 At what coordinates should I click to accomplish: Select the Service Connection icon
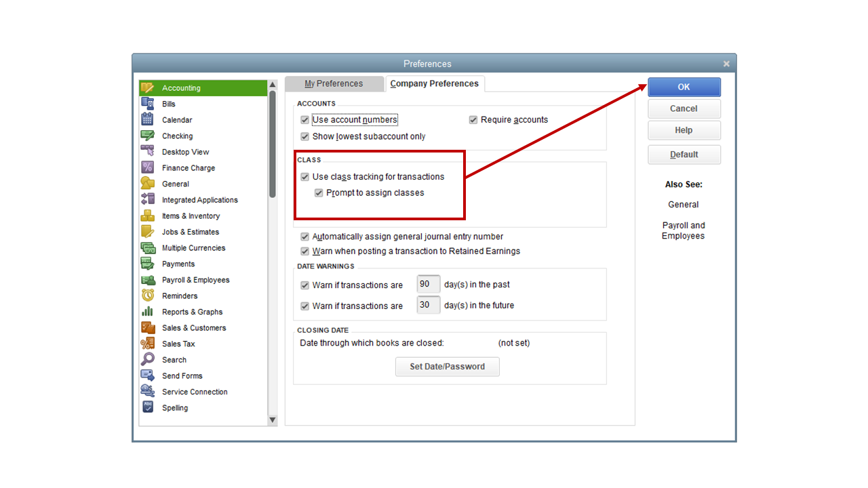click(147, 392)
